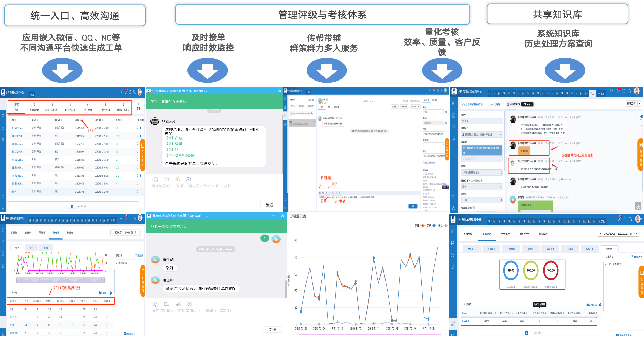Click the home icon in ticket #1912075 sidebar

(454, 103)
